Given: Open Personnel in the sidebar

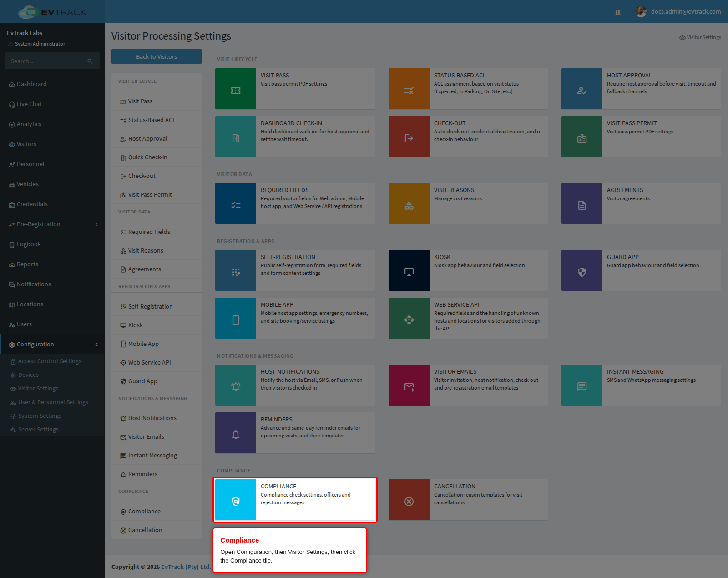Looking at the screenshot, I should [x=52, y=164].
